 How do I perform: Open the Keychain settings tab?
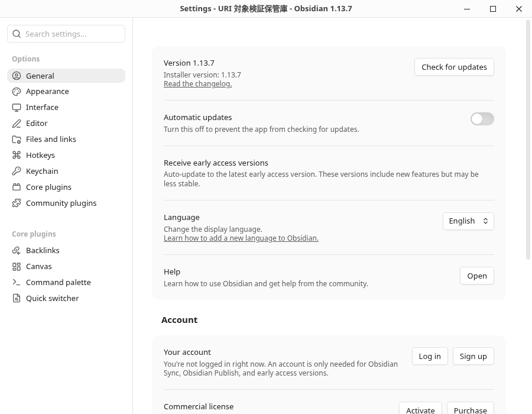point(66,171)
